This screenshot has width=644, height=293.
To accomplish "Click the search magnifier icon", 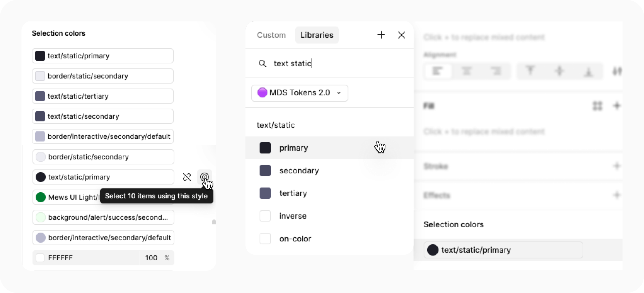I will point(263,64).
